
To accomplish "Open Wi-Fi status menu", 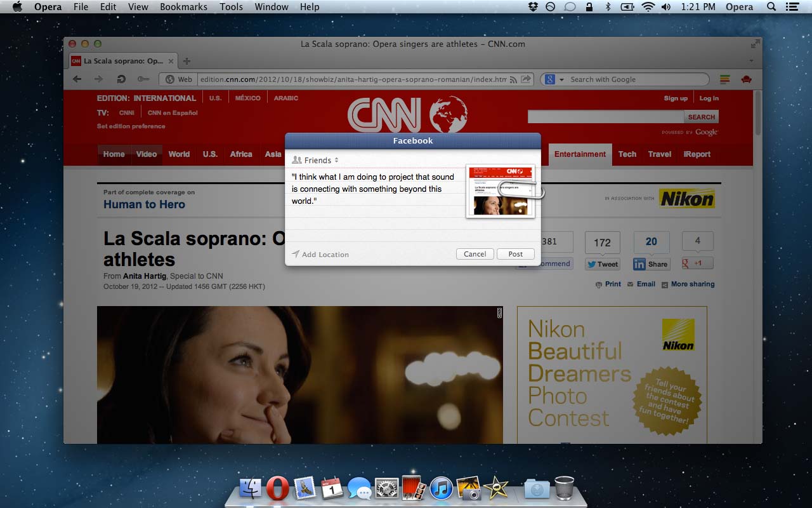I will 648,7.
